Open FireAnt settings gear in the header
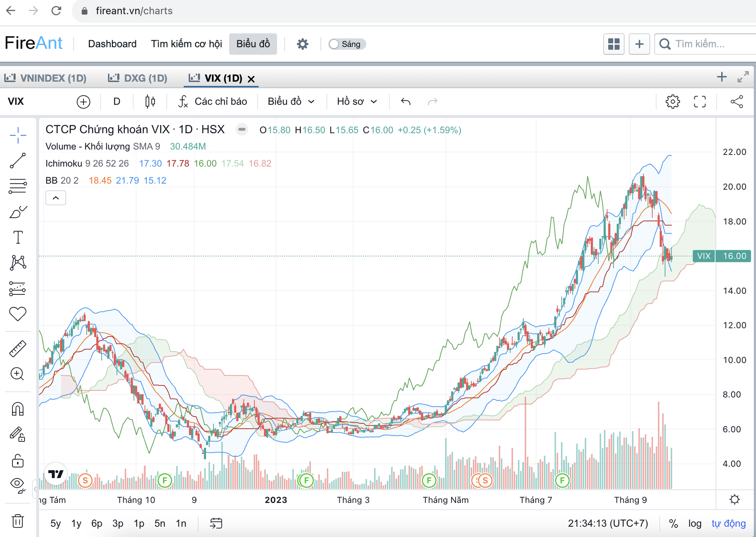This screenshot has width=756, height=537. pyautogui.click(x=302, y=44)
